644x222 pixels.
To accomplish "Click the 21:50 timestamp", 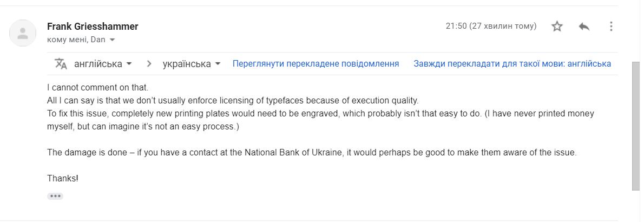I will pyautogui.click(x=491, y=26).
